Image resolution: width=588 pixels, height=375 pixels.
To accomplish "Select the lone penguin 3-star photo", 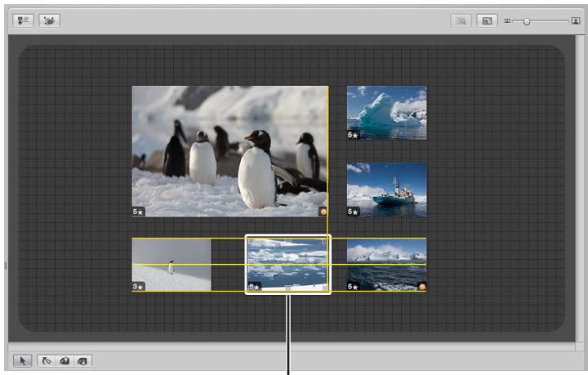I will point(171,265).
